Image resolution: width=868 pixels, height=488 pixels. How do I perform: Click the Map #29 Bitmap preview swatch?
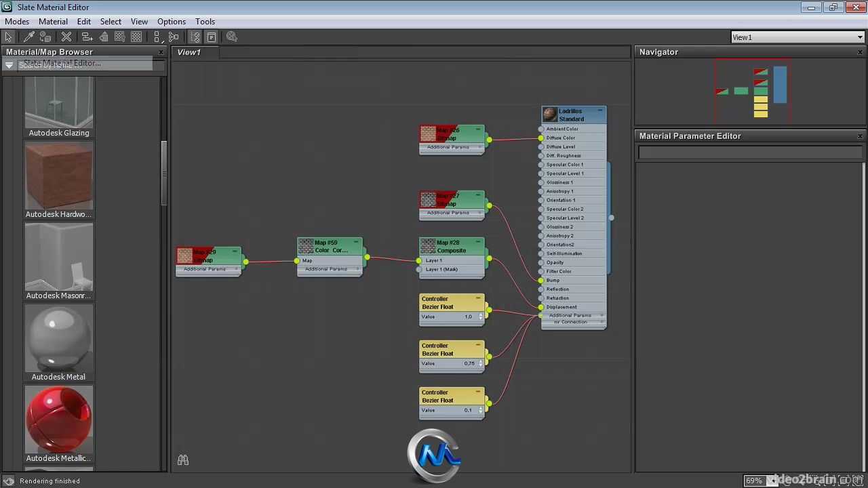(184, 256)
